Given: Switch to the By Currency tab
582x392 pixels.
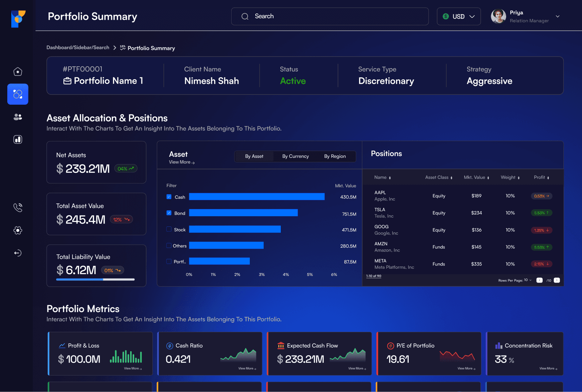Looking at the screenshot, I should (x=295, y=156).
